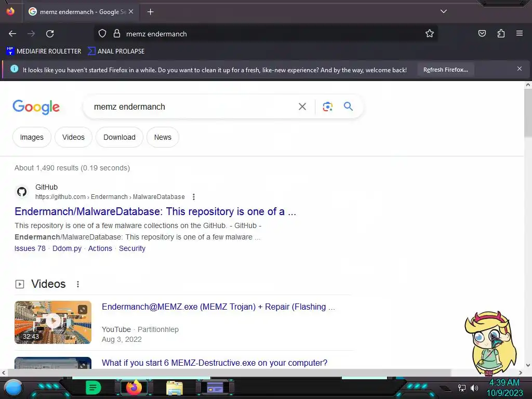Open the Actions sitelink
The width and height of the screenshot is (532, 399).
point(100,248)
